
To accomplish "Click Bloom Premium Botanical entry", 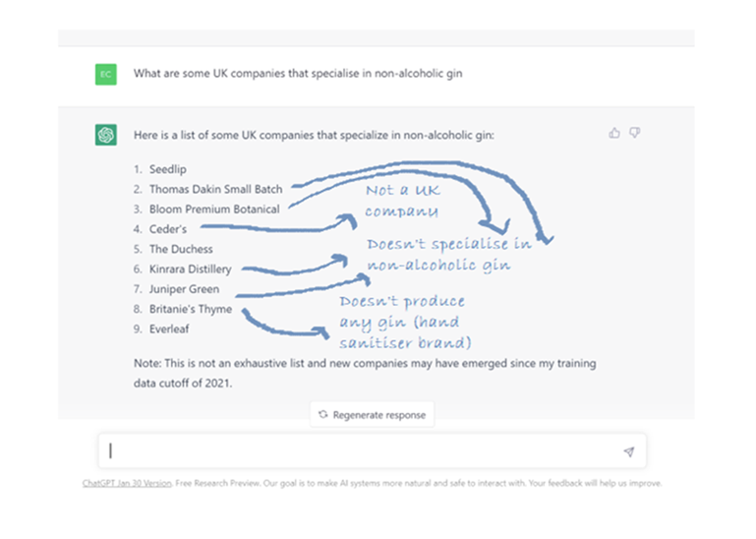I will point(214,209).
